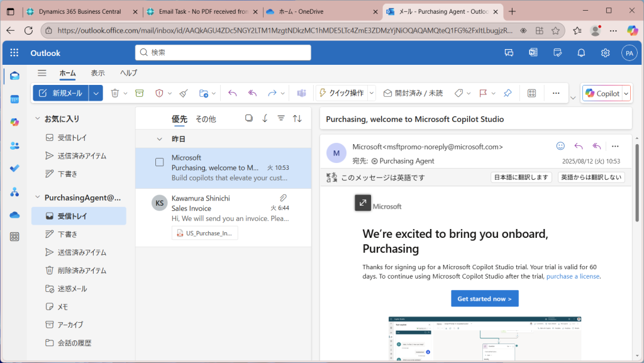This screenshot has width=644, height=363.
Task: Expand the embedded Microsoft image
Action: (x=363, y=203)
